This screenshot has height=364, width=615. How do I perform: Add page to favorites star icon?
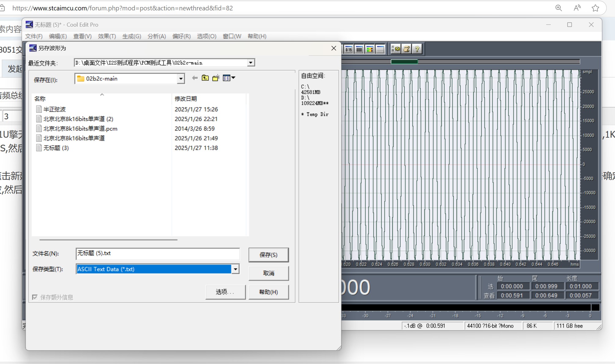pos(595,8)
